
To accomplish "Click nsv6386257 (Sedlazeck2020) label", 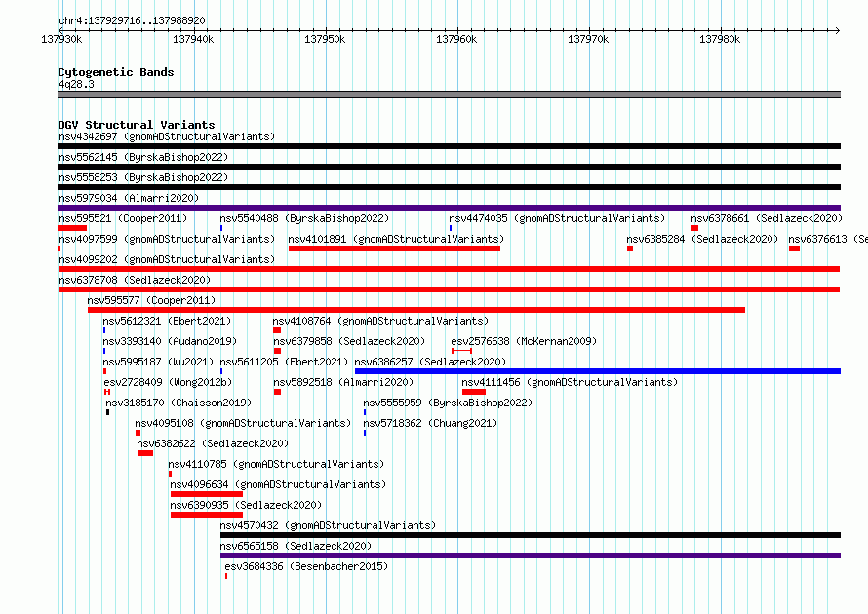I will click(430, 362).
